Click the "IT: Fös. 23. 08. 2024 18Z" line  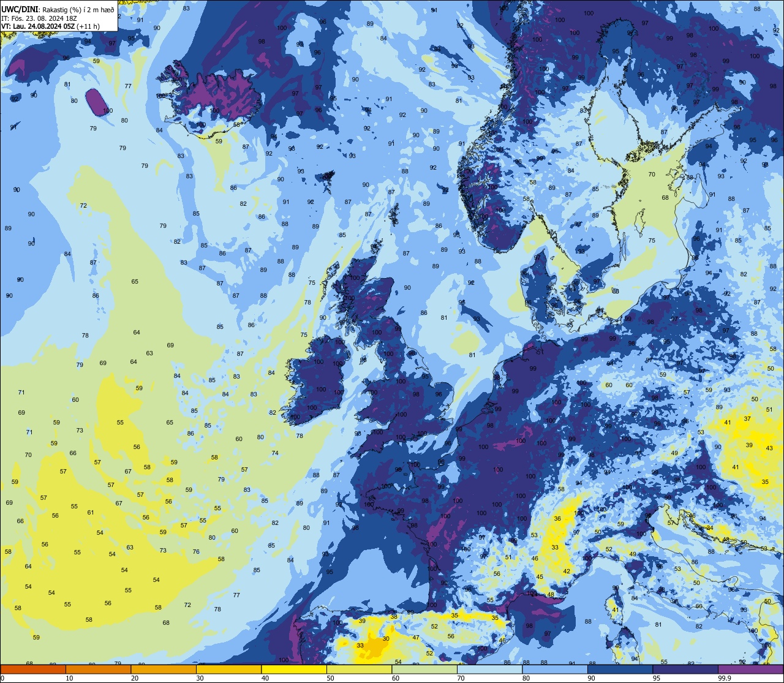point(40,18)
